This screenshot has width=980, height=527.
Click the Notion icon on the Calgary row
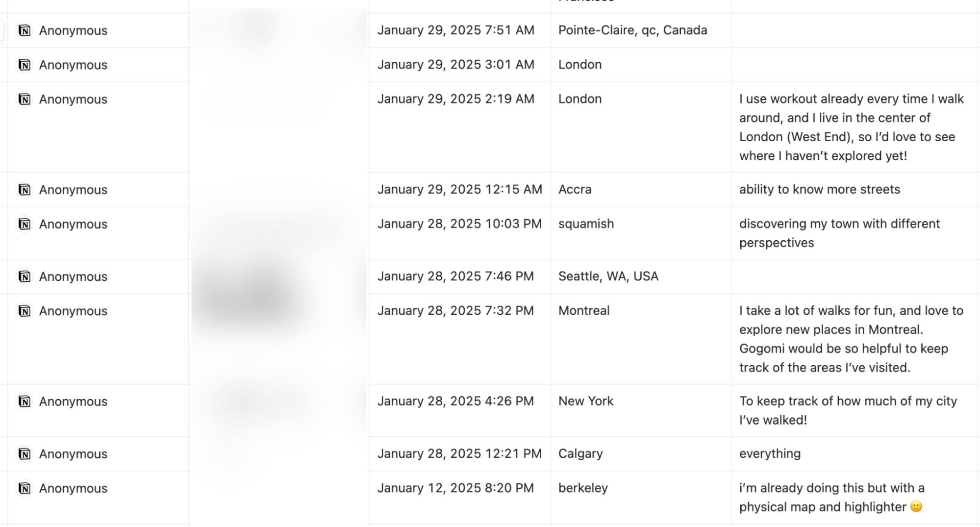click(24, 454)
